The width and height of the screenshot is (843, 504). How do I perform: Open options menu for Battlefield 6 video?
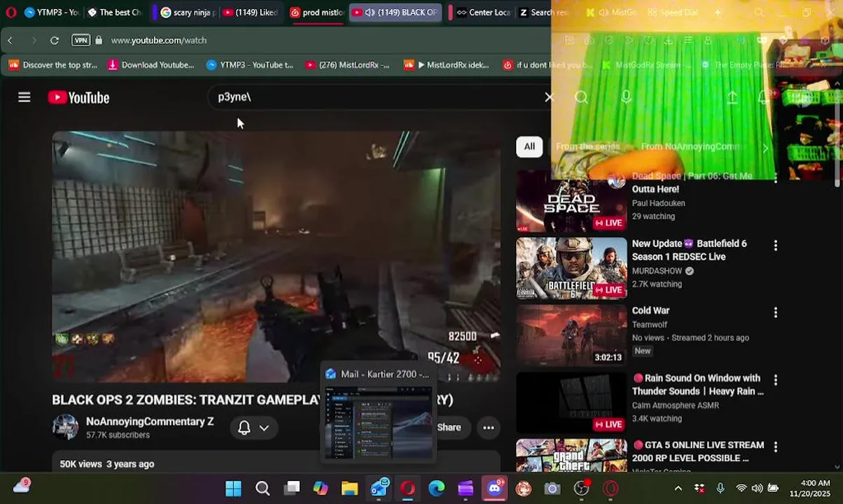[x=775, y=246]
